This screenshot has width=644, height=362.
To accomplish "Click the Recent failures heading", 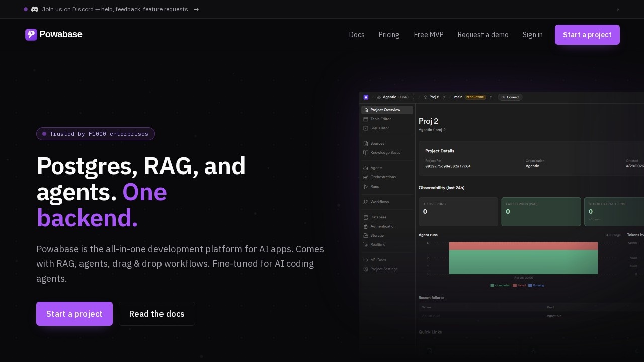I will (x=431, y=298).
